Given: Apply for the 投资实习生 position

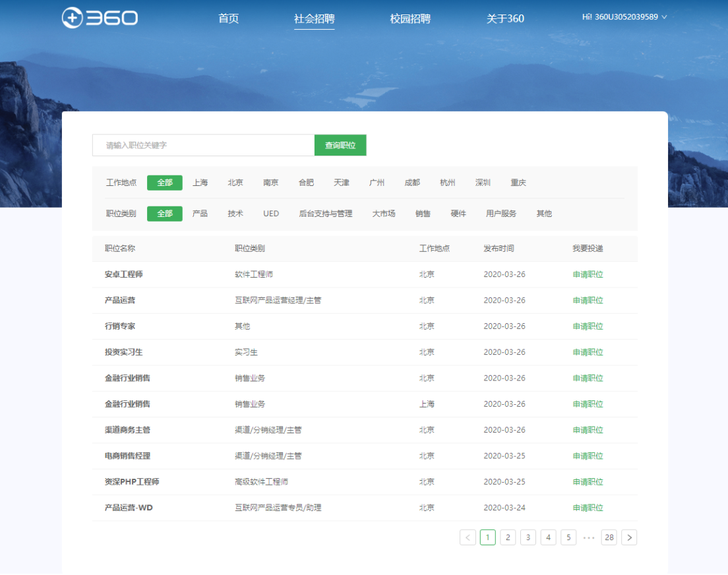Looking at the screenshot, I should (588, 352).
